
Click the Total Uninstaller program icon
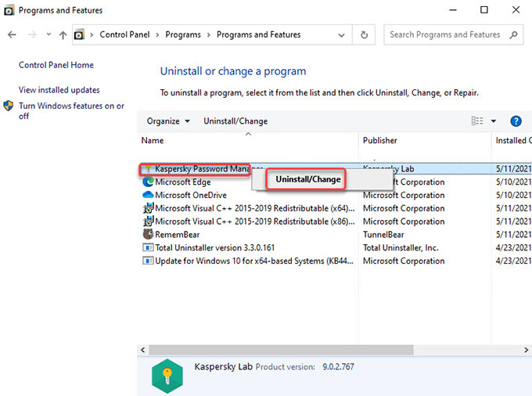(148, 247)
